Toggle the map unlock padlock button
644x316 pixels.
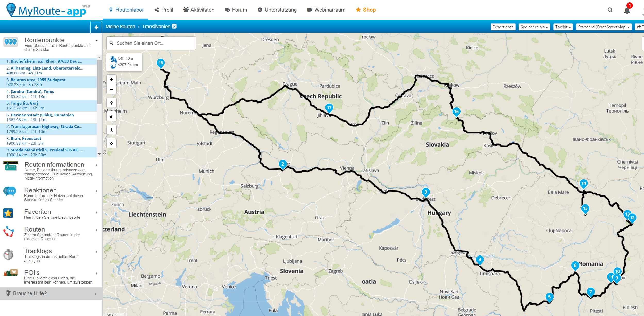pos(111,116)
